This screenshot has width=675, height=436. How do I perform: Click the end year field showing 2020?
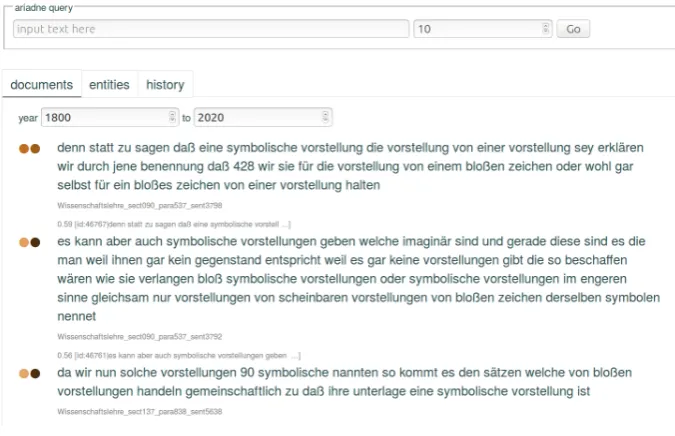click(x=263, y=118)
